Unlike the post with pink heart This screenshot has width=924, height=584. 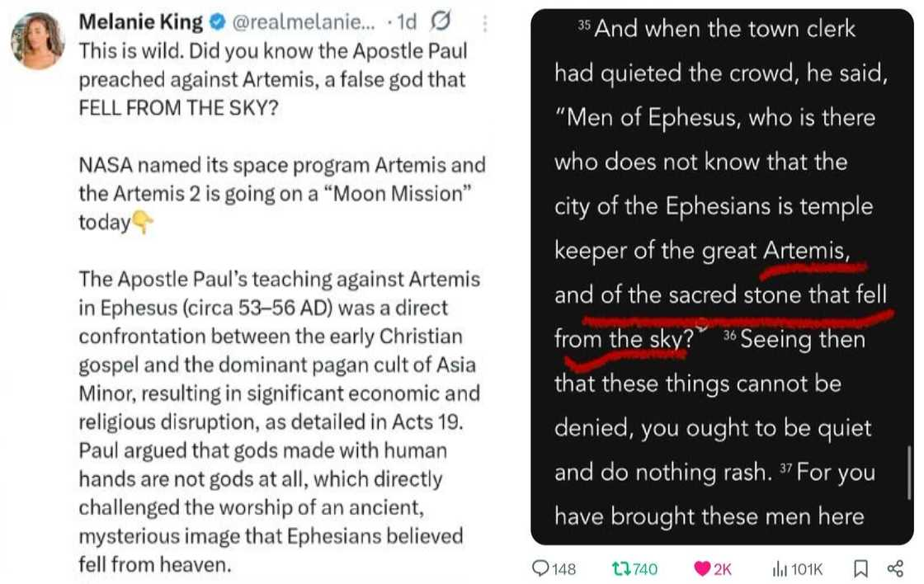(x=703, y=568)
